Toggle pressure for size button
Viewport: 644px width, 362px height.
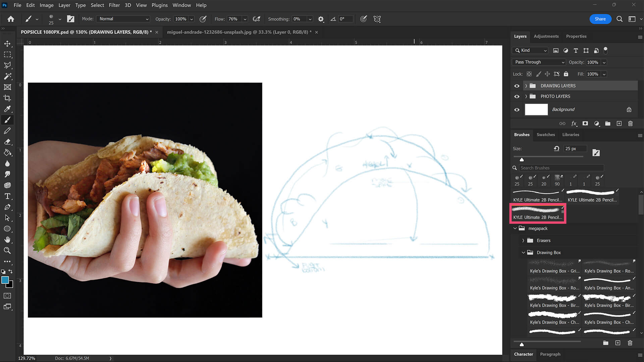(x=364, y=19)
